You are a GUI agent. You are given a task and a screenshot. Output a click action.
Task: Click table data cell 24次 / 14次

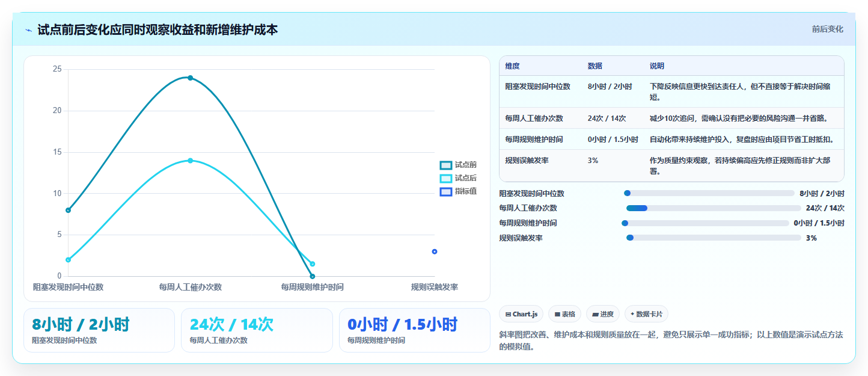607,119
